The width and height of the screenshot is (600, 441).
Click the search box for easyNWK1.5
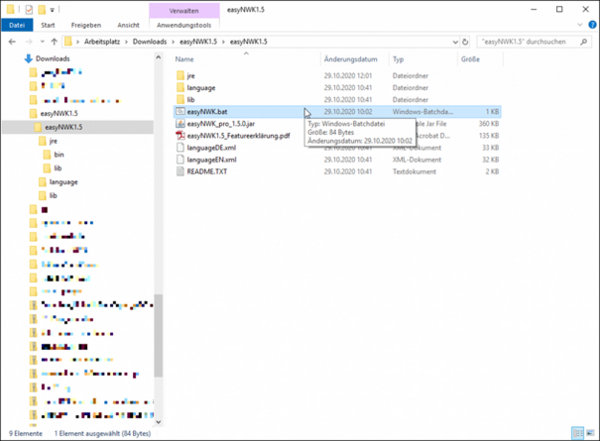pyautogui.click(x=530, y=43)
